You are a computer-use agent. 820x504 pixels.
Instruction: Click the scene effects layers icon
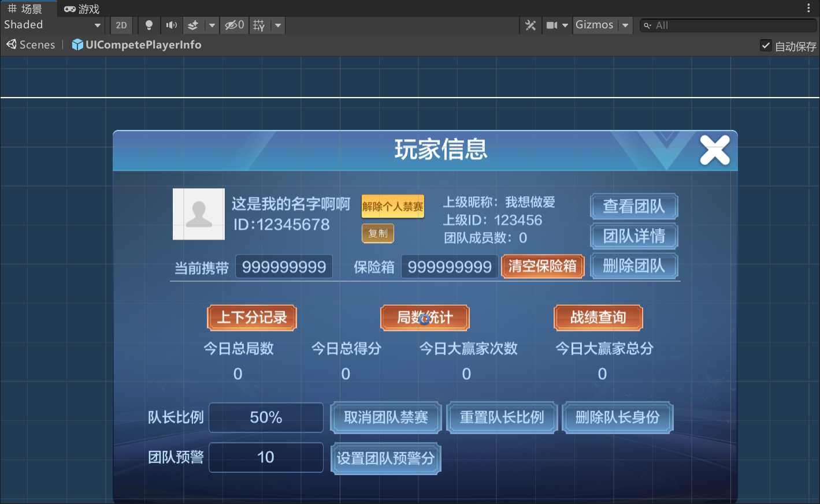click(x=193, y=25)
